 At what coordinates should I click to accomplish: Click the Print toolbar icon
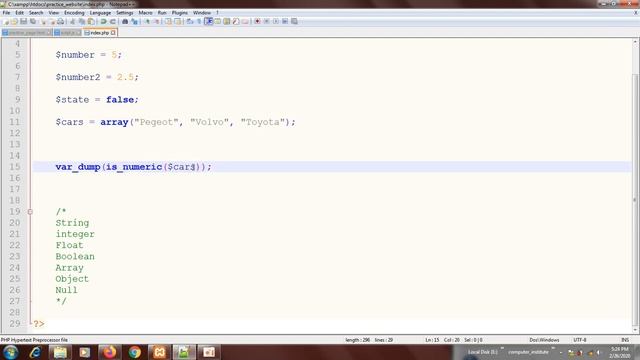point(60,21)
